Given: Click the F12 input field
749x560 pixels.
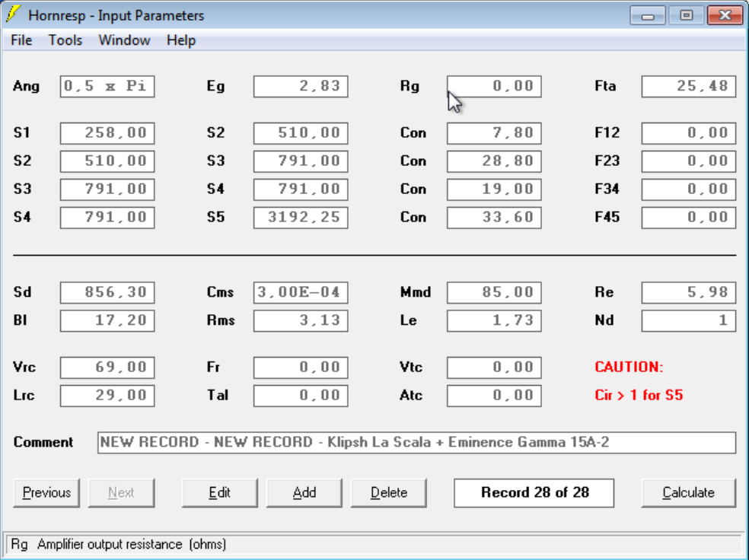Looking at the screenshot, I should pyautogui.click(x=689, y=132).
